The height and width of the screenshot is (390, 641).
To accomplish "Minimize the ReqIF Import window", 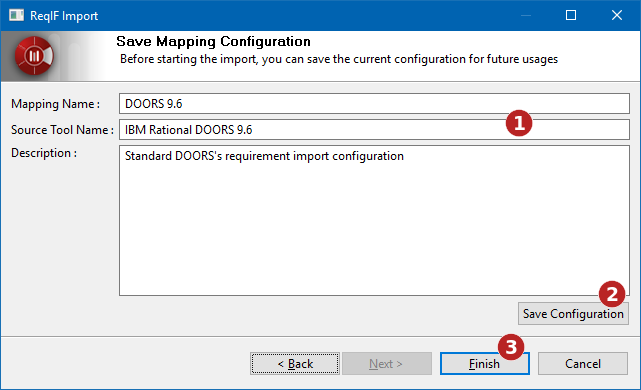I will pos(526,16).
